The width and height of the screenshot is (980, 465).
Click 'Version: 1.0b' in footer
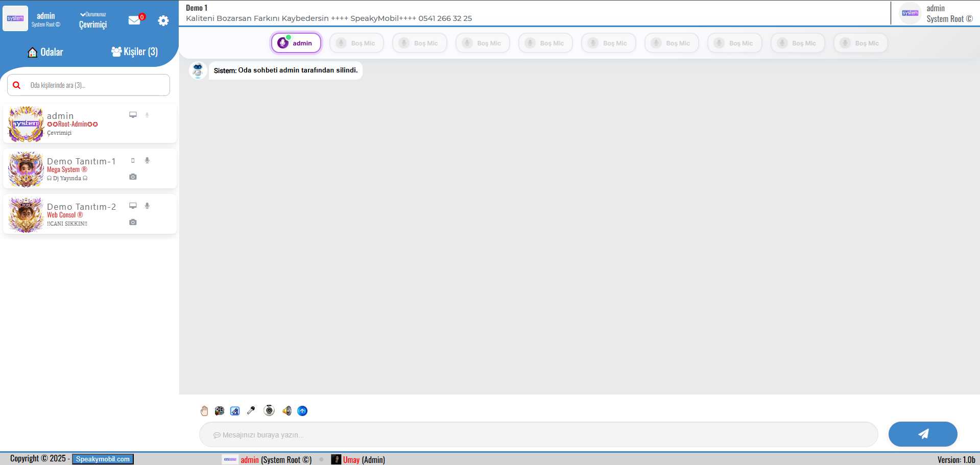[x=956, y=459]
